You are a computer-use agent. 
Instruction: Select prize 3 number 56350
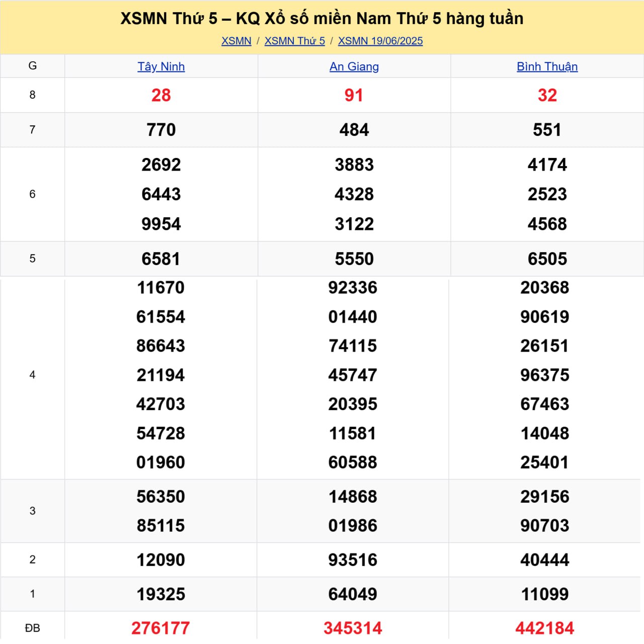[161, 497]
